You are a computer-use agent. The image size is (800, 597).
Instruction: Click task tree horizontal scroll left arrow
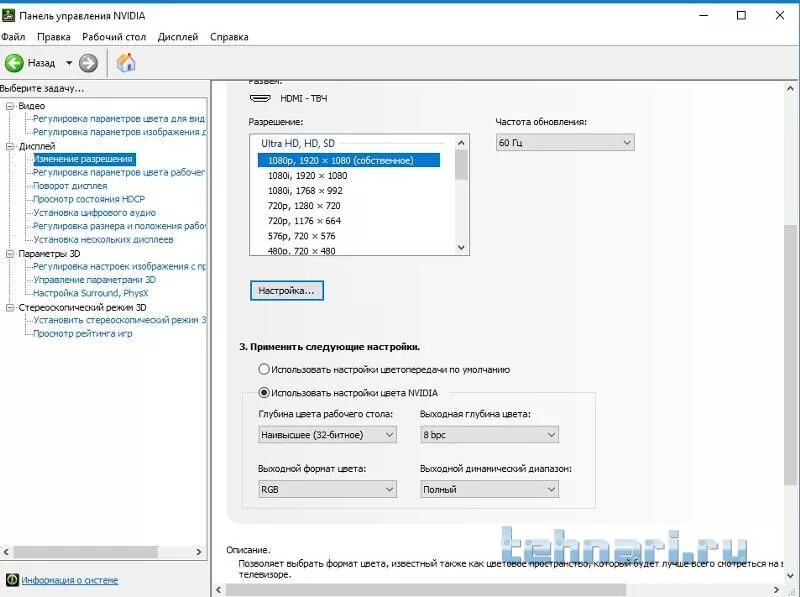point(6,552)
